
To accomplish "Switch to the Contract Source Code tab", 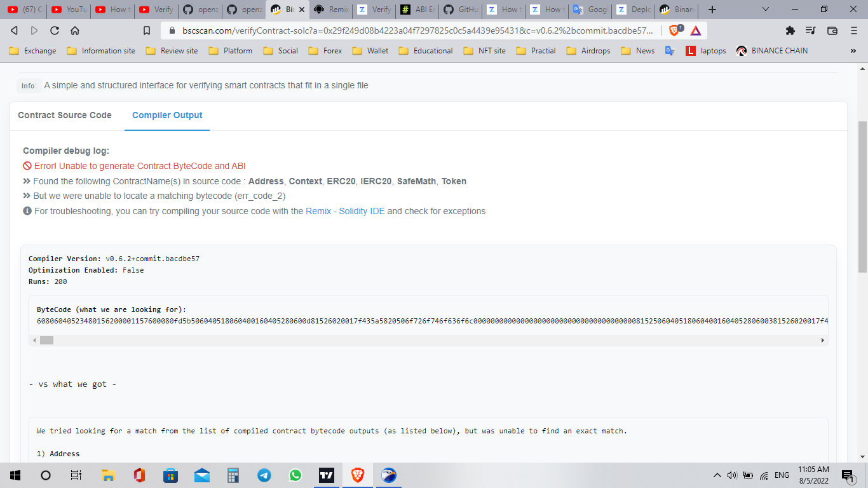I will tap(64, 115).
